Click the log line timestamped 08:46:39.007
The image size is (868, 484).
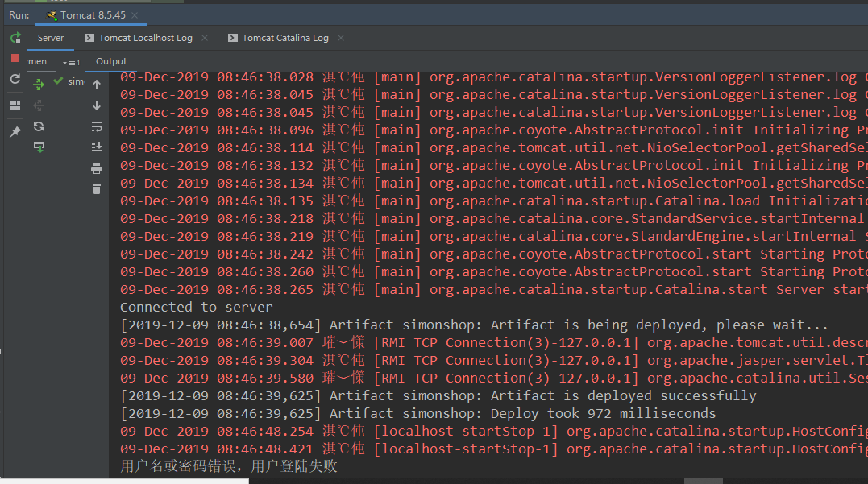click(x=494, y=342)
